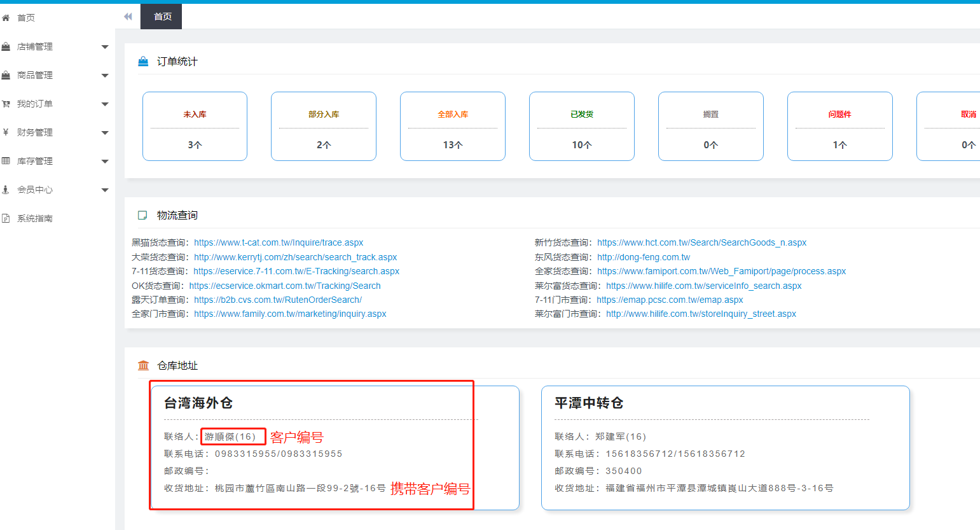The image size is (980, 530).
Task: Click the 桃园市蘆竹區 address text
Action: (300, 488)
